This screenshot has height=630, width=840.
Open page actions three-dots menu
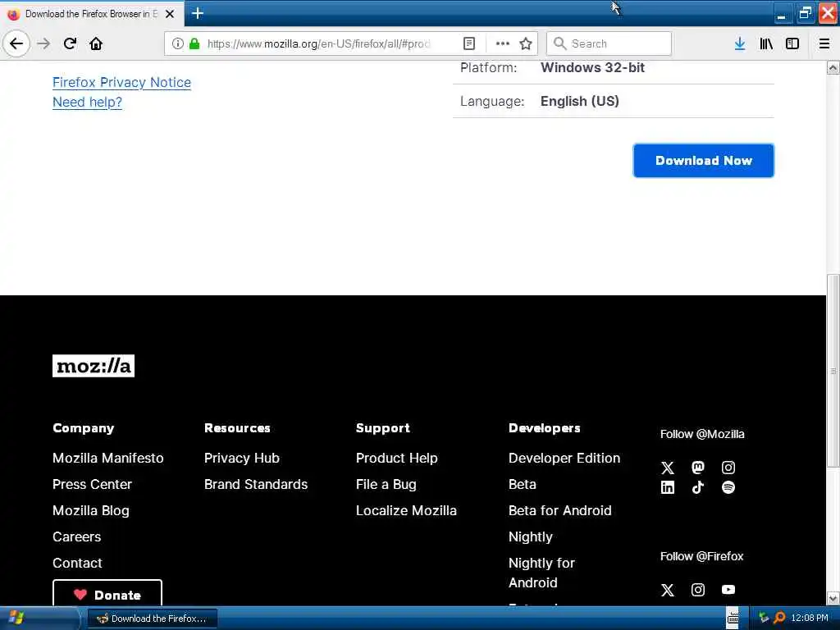coord(503,43)
